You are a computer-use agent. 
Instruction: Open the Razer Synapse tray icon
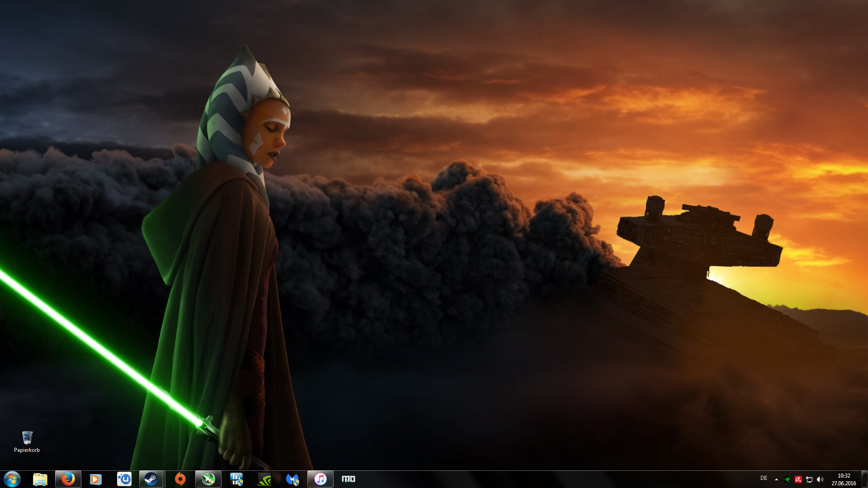coord(787,479)
